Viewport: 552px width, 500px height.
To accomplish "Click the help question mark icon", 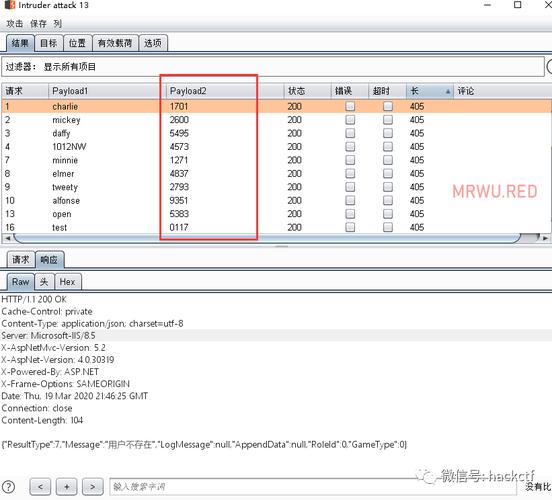I will pos(8,487).
